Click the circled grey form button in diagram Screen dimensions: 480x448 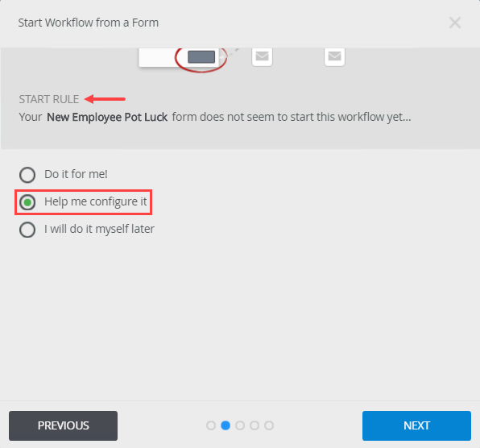click(201, 57)
